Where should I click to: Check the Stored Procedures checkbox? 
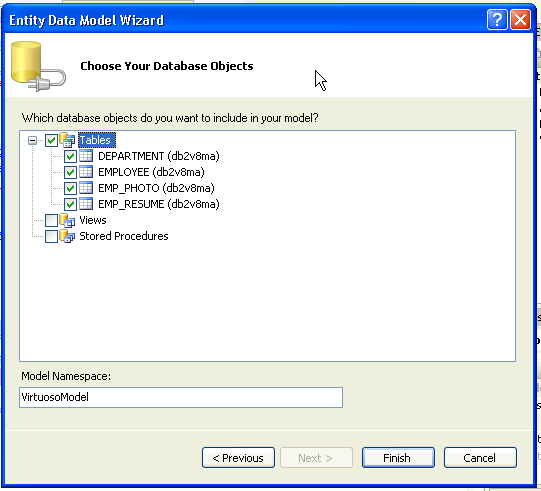51,236
